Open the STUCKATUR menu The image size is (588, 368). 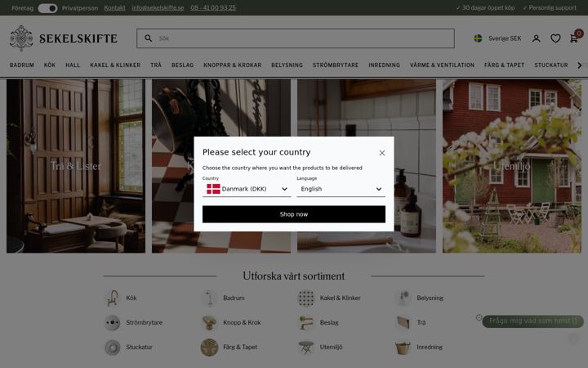click(x=551, y=65)
